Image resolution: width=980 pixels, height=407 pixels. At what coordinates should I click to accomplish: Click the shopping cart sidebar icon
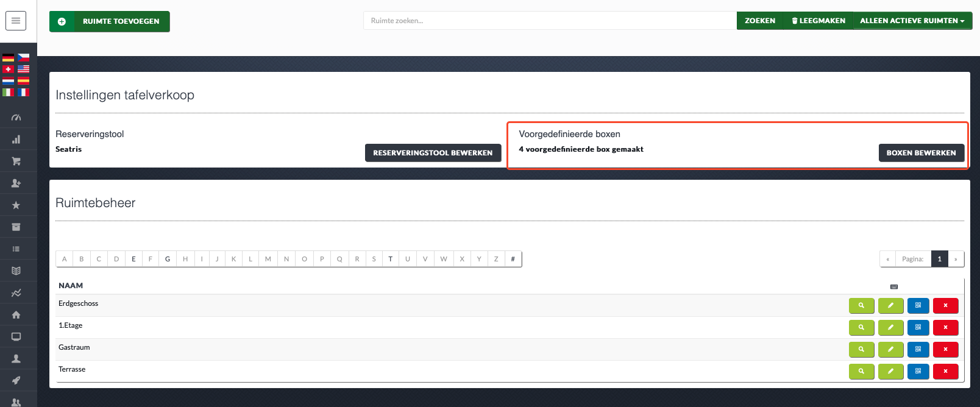[x=16, y=161]
